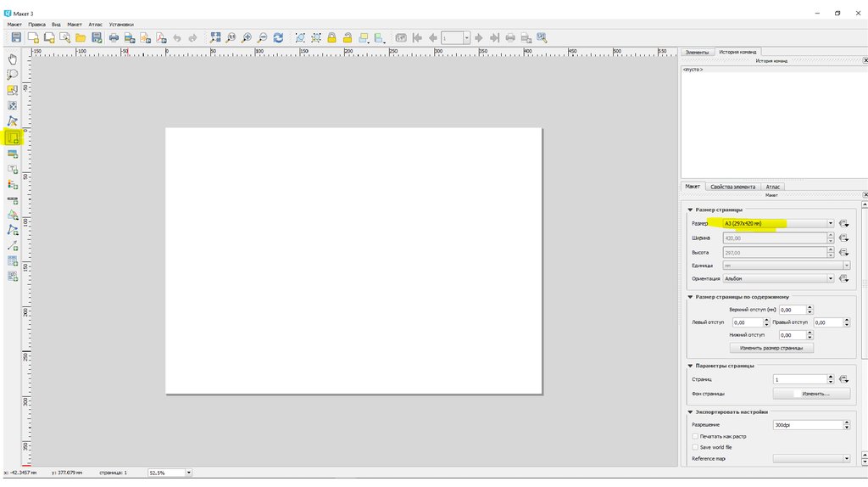
Task: Select the Pan layout hand tool
Action: click(13, 59)
